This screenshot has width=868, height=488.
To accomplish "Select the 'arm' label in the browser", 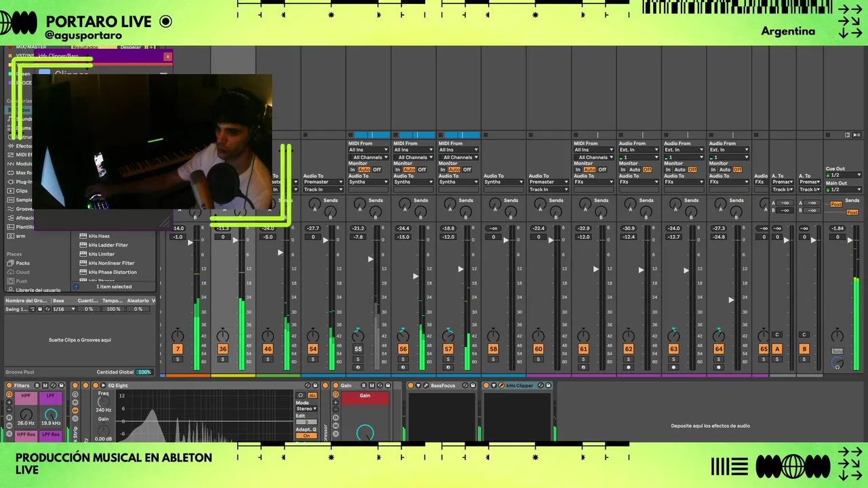I will 20,236.
